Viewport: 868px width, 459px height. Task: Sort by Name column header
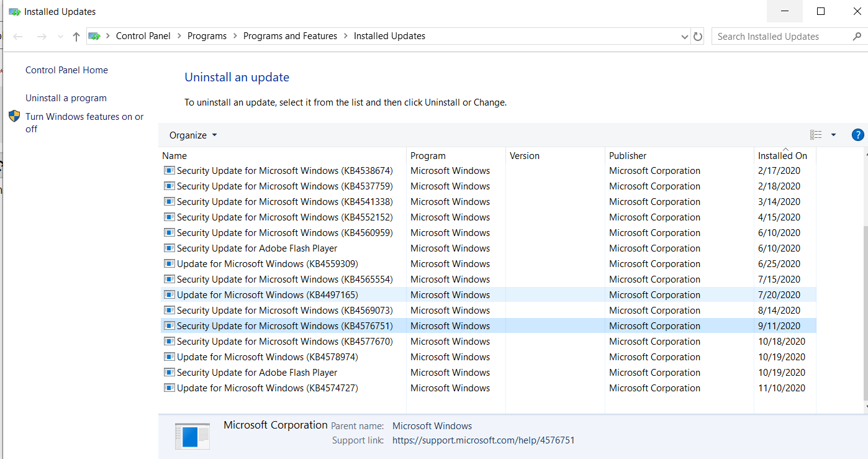pyautogui.click(x=283, y=156)
